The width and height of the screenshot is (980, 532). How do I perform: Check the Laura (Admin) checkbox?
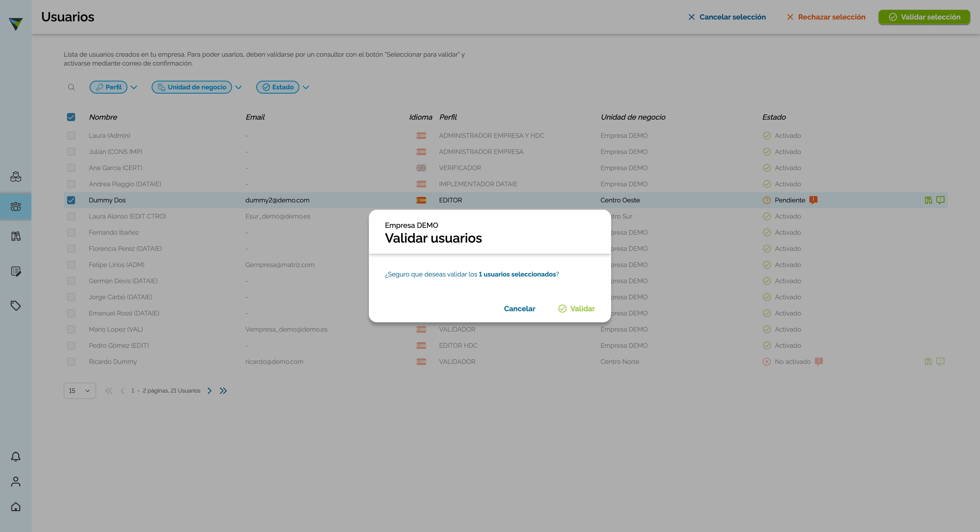tap(71, 135)
